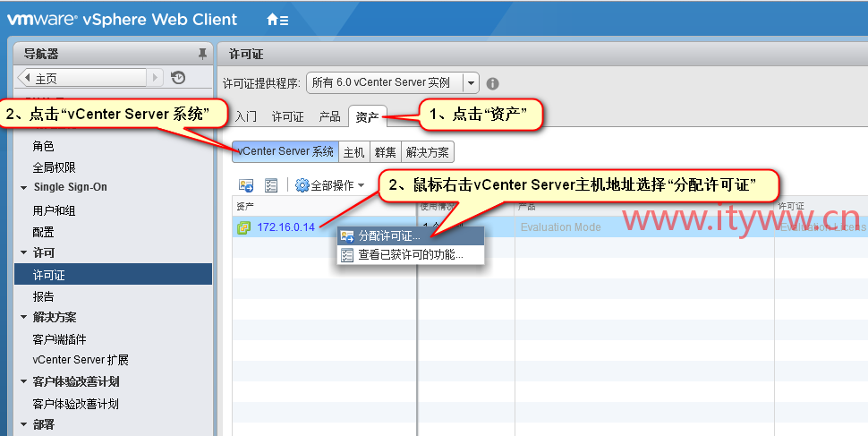
Task: Click the vCenter icon beside 172.16.0.14
Action: pyautogui.click(x=243, y=227)
